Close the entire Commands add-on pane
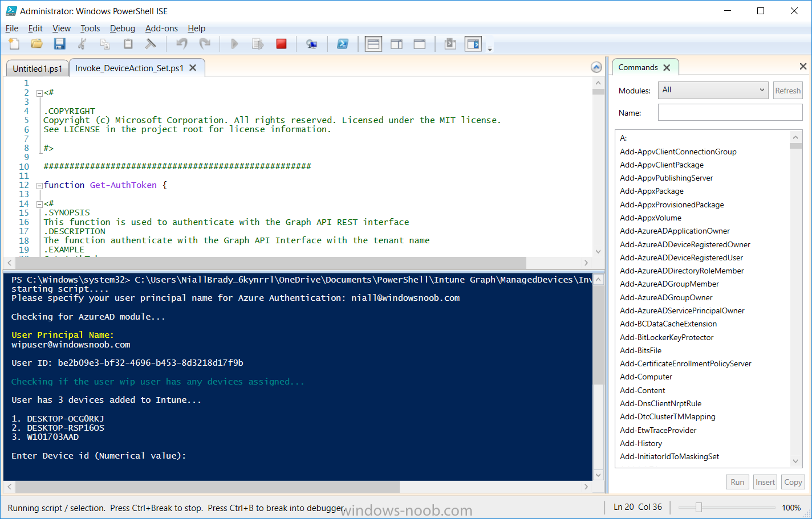 [x=803, y=67]
